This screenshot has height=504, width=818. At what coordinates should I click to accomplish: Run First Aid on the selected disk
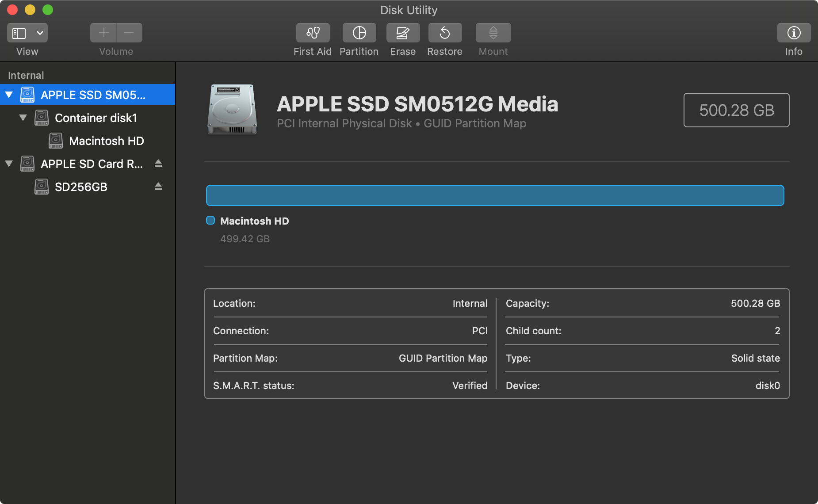point(313,33)
